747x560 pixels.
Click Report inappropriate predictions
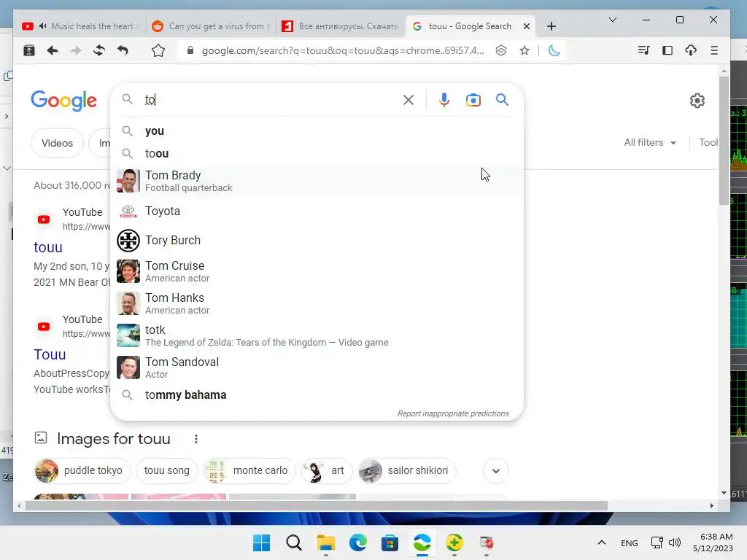(453, 413)
